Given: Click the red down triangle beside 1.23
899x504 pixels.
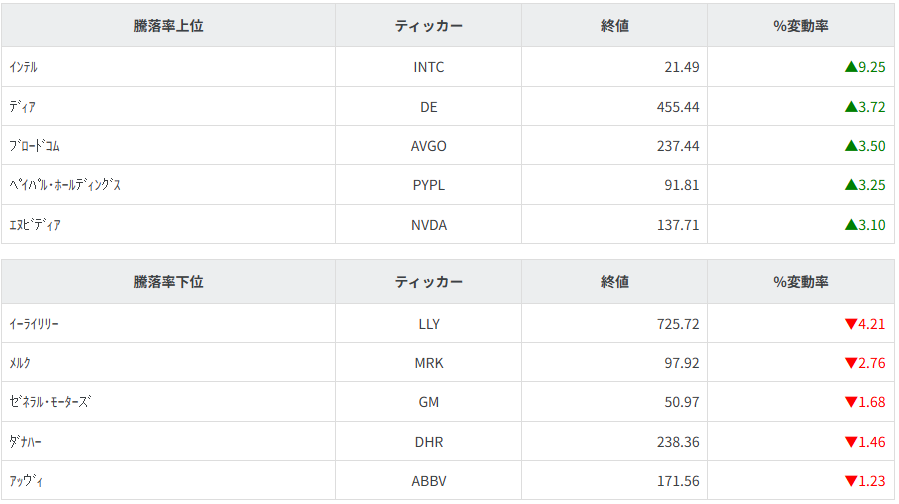Looking at the screenshot, I should [850, 481].
